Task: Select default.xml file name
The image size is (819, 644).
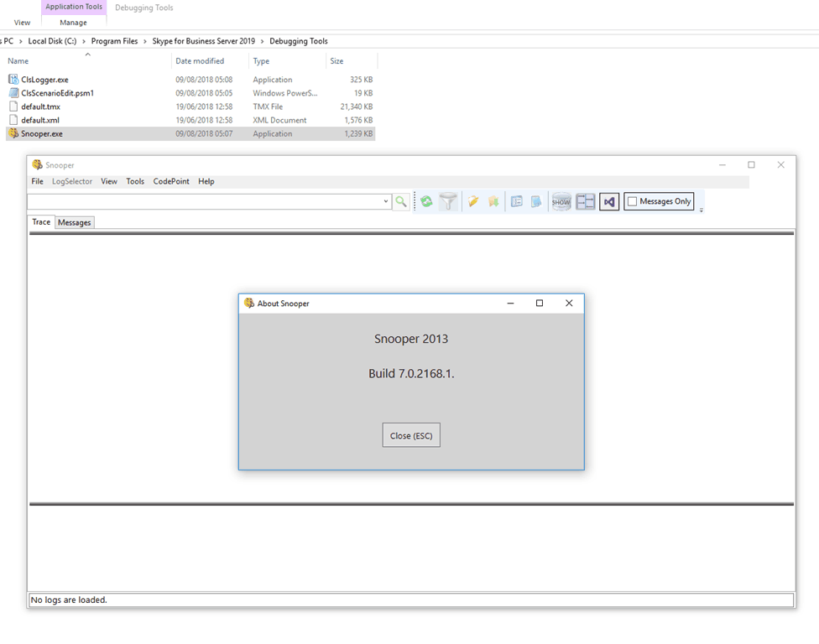Action: pos(40,121)
